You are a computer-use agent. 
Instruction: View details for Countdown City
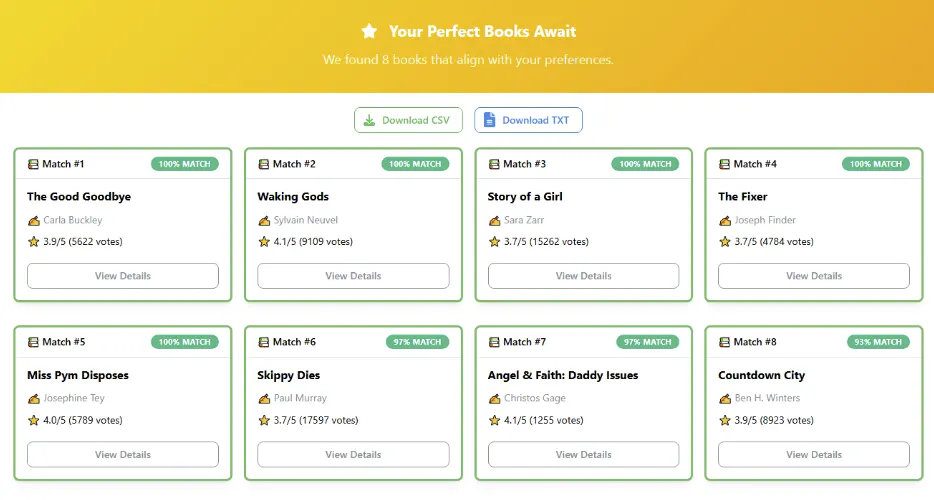coord(813,454)
